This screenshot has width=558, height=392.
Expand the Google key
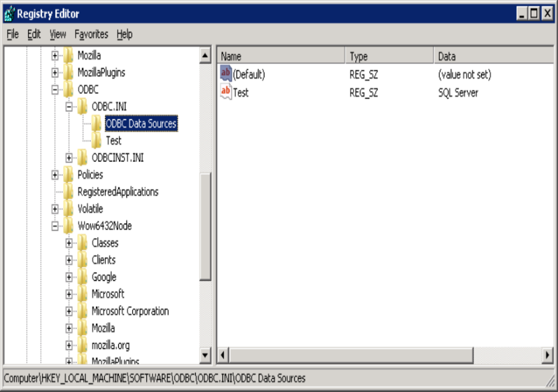69,278
